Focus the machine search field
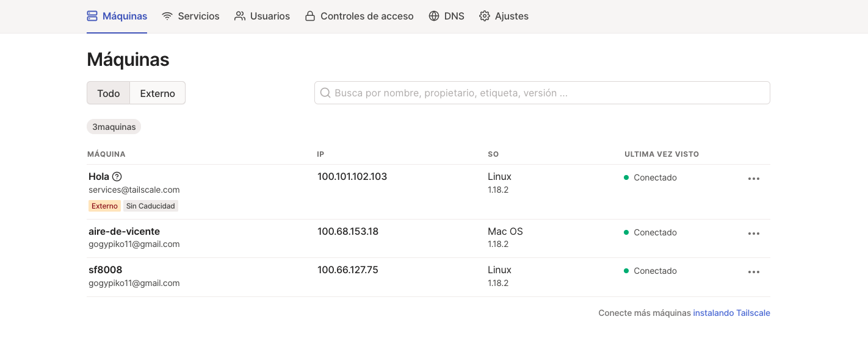The height and width of the screenshot is (347, 868). (549, 93)
